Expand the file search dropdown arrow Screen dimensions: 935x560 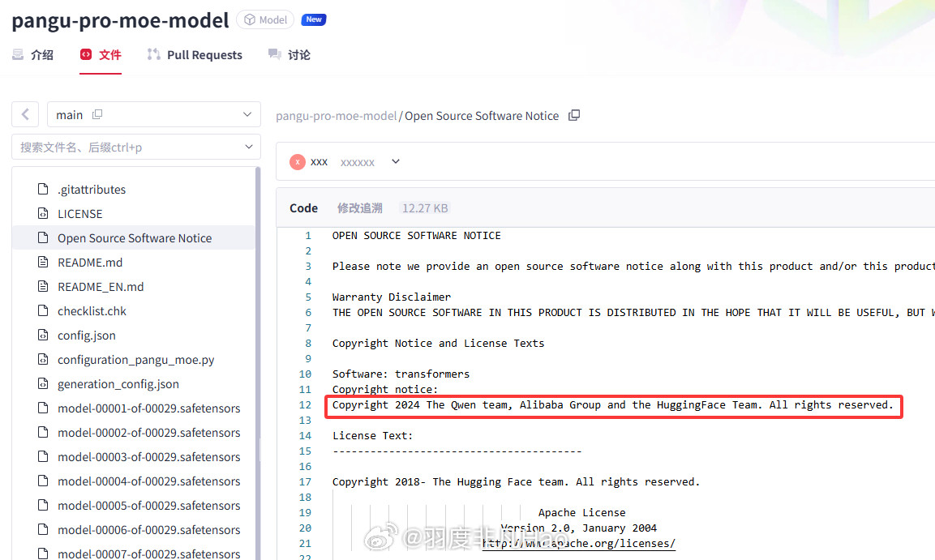pyautogui.click(x=249, y=147)
